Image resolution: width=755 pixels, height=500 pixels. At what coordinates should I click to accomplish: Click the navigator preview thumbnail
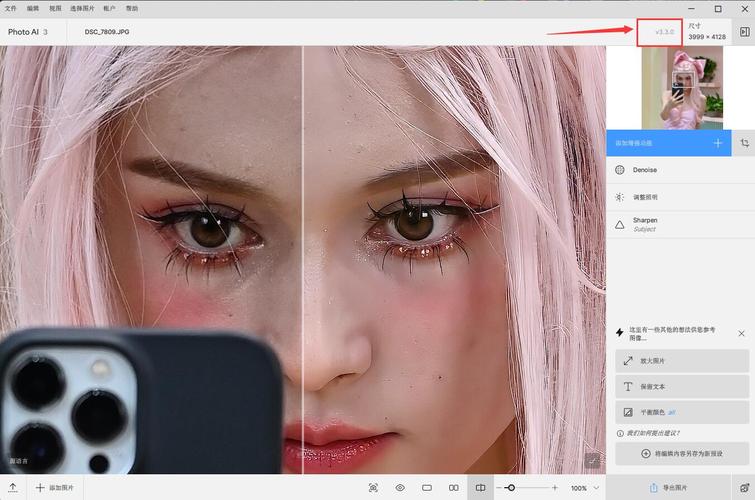(x=682, y=88)
